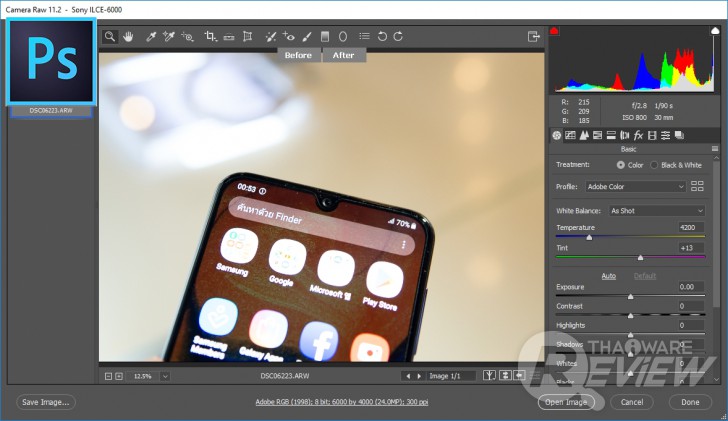Select the Transform tool
Viewport: 728px width, 421px height.
point(247,36)
